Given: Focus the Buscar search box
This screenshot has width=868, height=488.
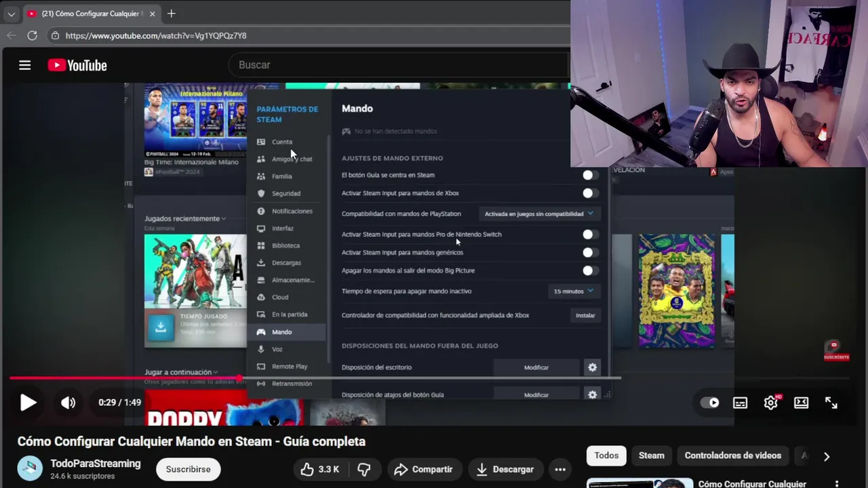Looking at the screenshot, I should point(400,65).
